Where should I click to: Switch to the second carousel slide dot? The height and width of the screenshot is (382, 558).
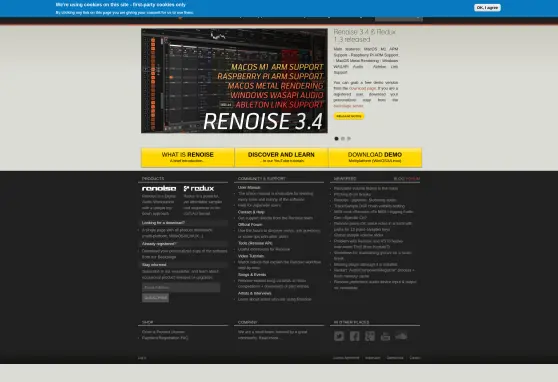point(343,138)
